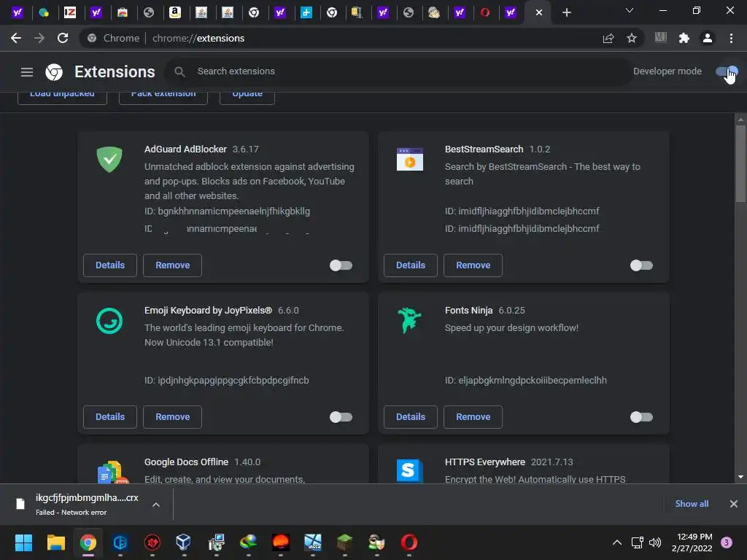Turn off Developer mode toggle
This screenshot has width=747, height=560.
click(x=727, y=71)
